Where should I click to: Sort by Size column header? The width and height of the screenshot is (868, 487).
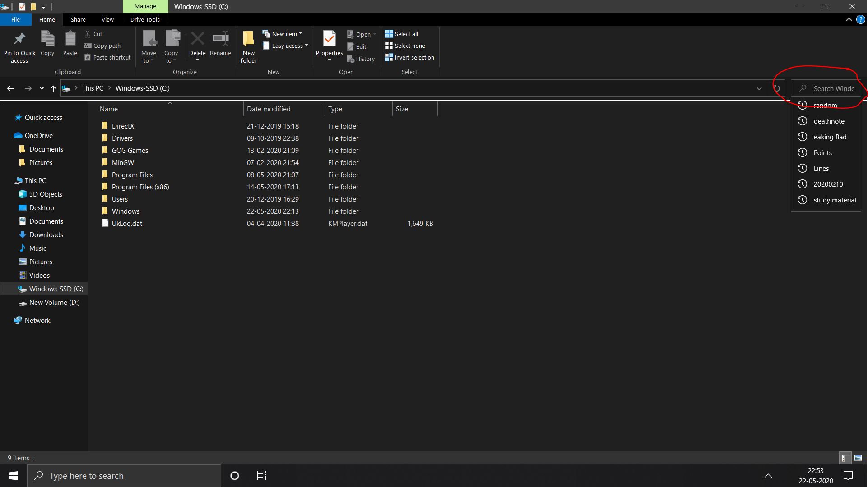tap(415, 109)
